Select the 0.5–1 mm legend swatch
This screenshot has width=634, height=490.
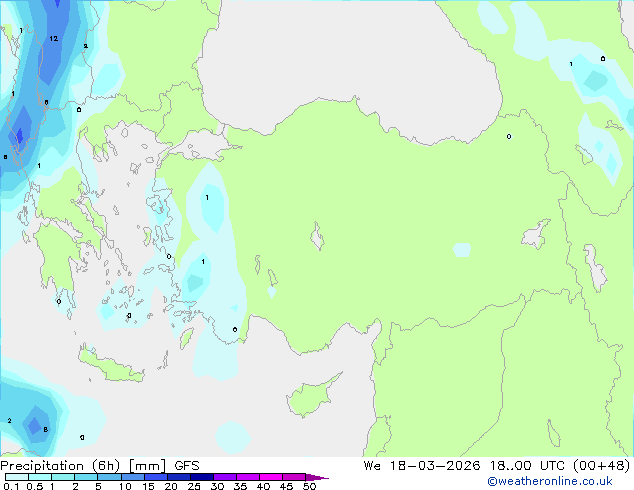pyautogui.click(x=40, y=477)
